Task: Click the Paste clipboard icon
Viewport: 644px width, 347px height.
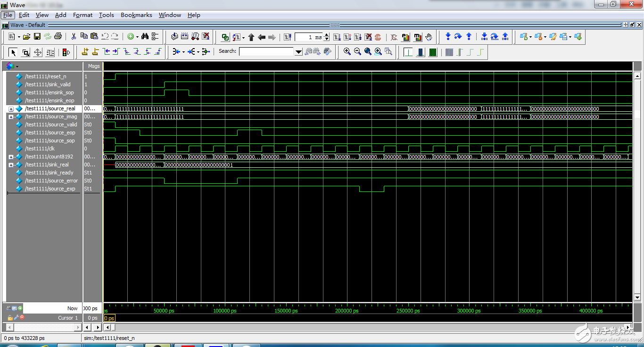Action: pyautogui.click(x=94, y=36)
